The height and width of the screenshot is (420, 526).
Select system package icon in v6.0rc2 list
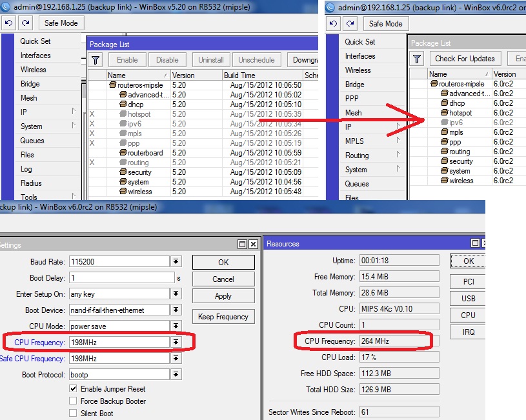(x=445, y=171)
